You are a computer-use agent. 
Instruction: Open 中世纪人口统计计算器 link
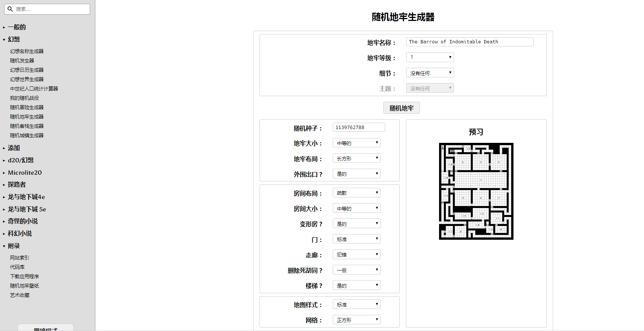(x=34, y=89)
